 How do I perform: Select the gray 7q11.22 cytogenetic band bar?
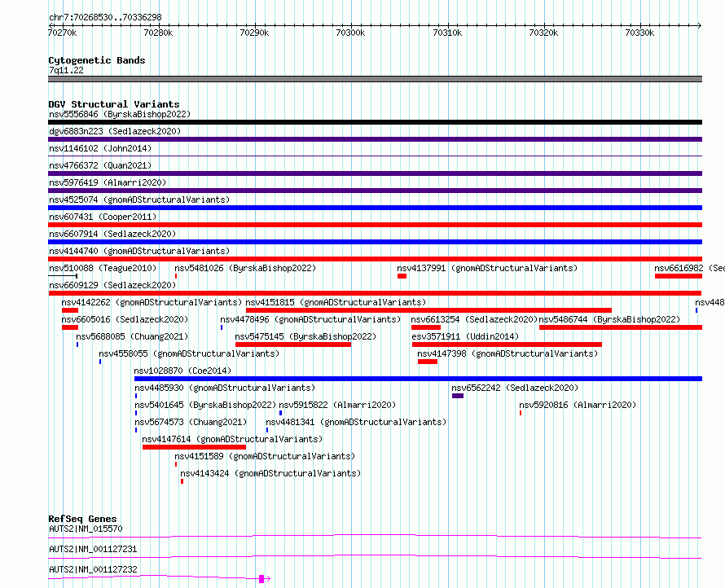point(375,79)
